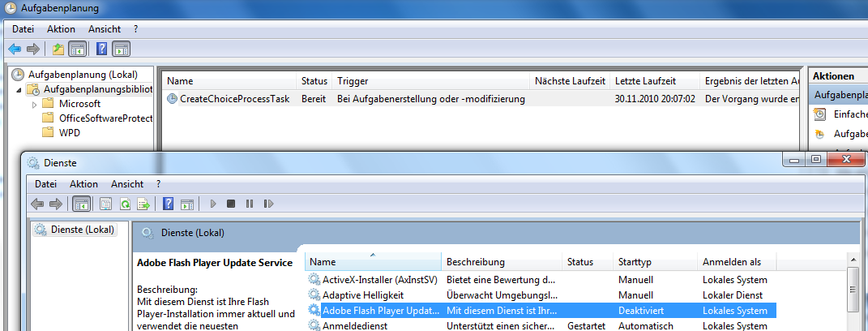Select Aufgabenplanungsbibliothek in the tree

coord(97,88)
